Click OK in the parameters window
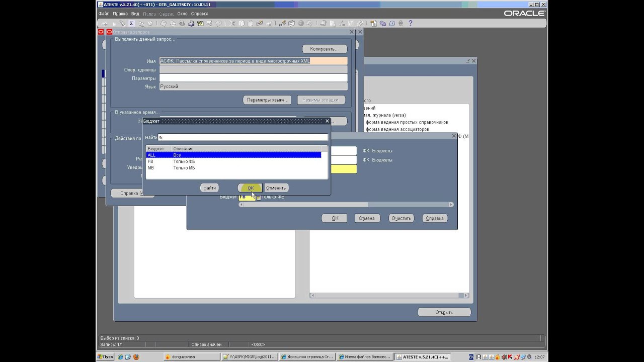This screenshot has height=362, width=644. (335, 218)
